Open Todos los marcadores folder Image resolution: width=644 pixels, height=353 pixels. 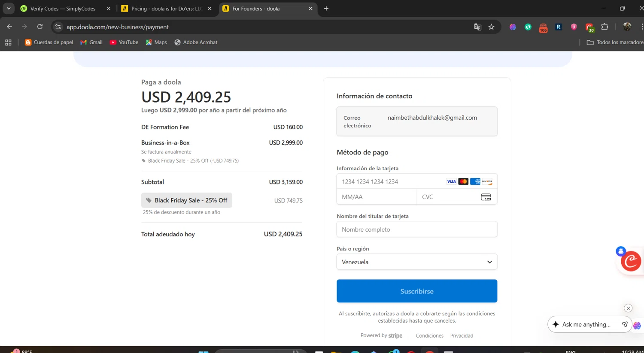point(615,42)
